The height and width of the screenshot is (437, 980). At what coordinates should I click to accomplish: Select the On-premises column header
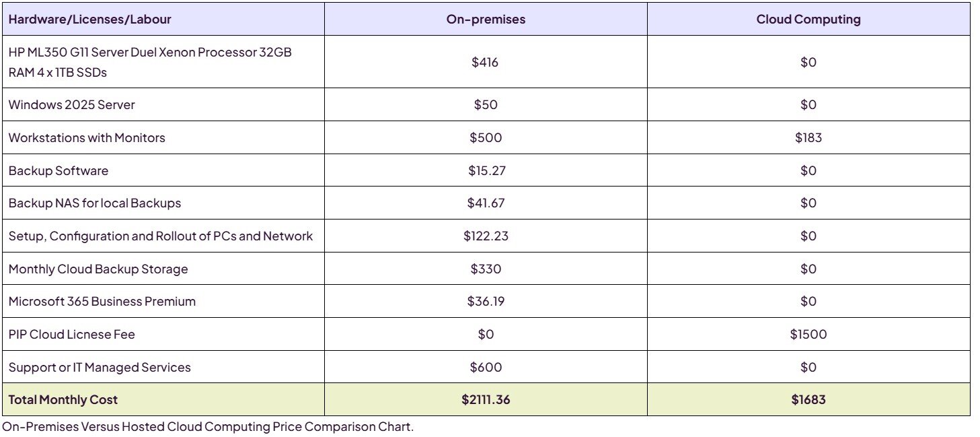486,20
